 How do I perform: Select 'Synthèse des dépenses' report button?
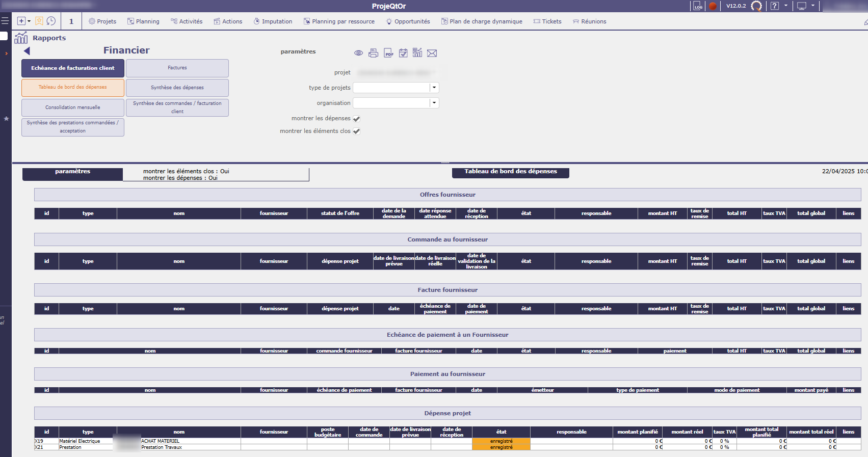coord(177,88)
